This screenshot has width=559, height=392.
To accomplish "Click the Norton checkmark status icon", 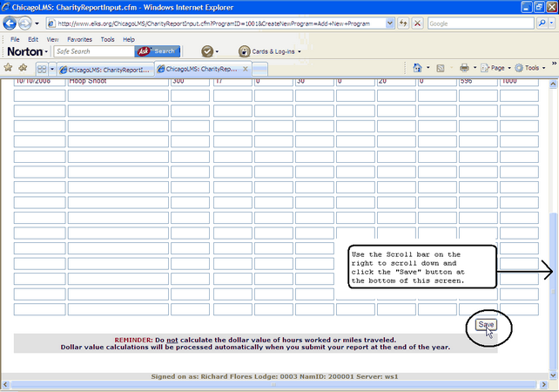I will 207,51.
